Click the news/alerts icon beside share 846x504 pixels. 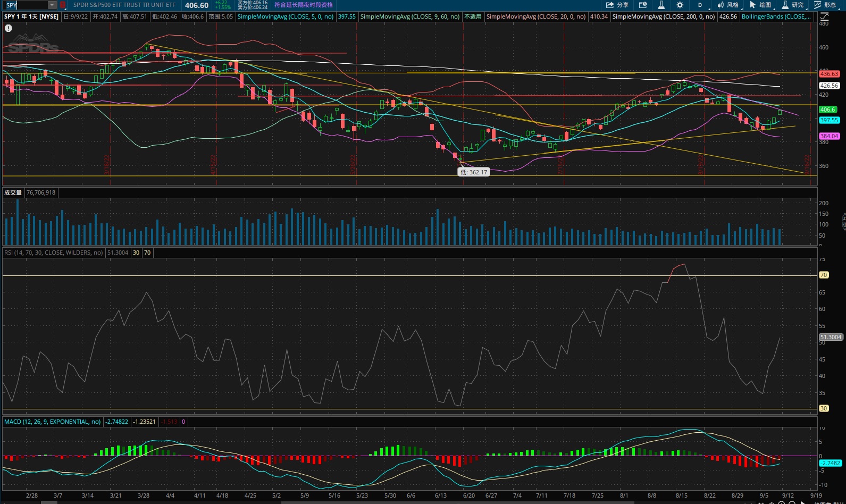pos(643,5)
